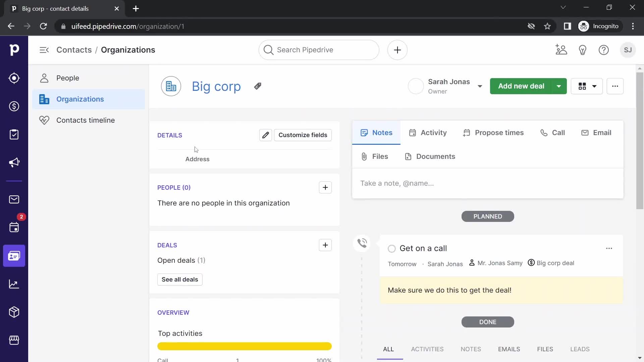Select the People sidebar icon
The height and width of the screenshot is (362, 644).
coord(44,78)
